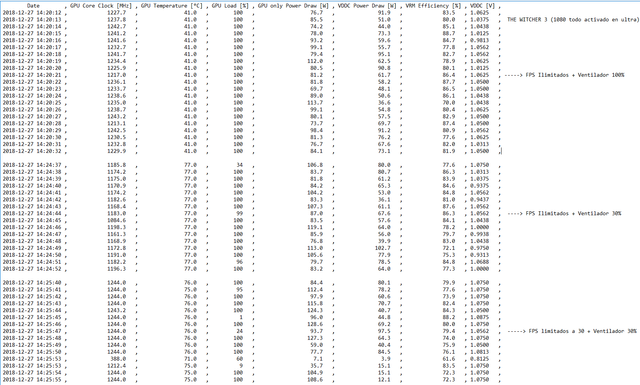Click the GPU power draw value '124.3'
This screenshot has width=640, height=385.
(315, 310)
